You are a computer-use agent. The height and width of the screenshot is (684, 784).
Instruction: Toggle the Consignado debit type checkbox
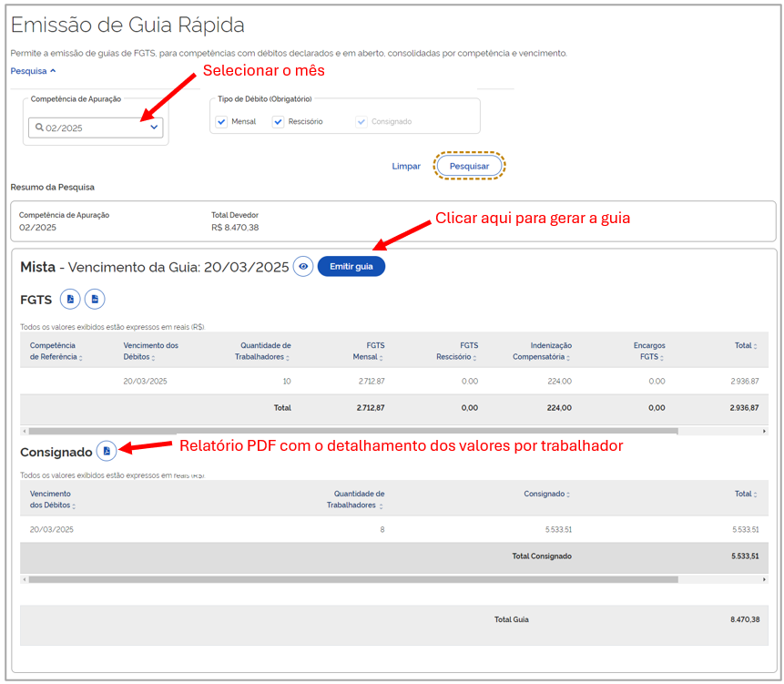[x=361, y=122]
